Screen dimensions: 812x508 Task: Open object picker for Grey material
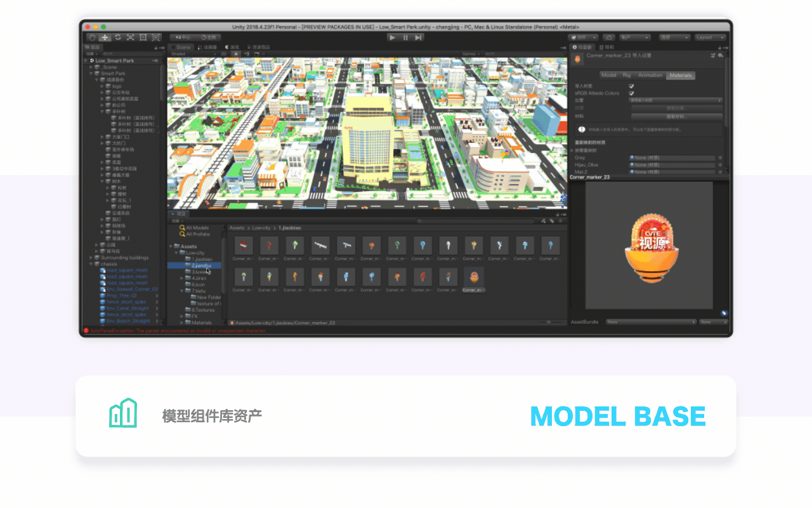click(x=720, y=157)
